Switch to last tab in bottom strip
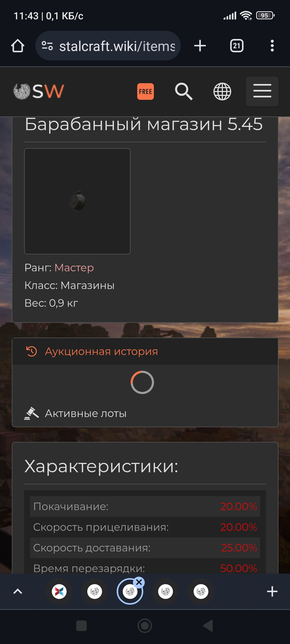Screen dimensions: 290x644 click(201, 591)
